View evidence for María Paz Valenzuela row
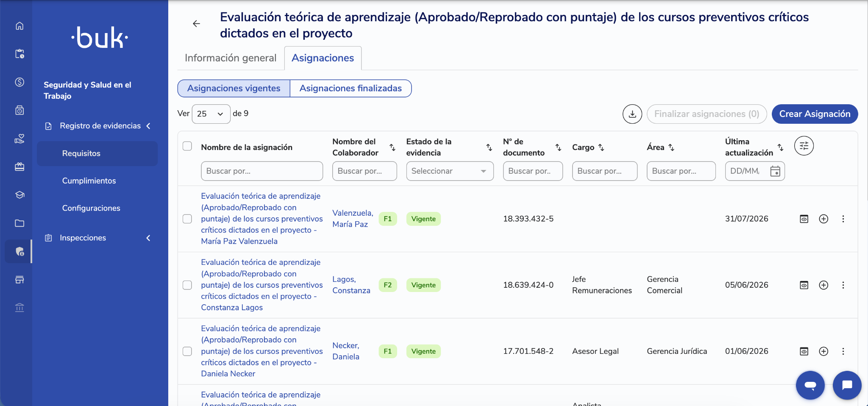This screenshot has width=868, height=406. [x=804, y=219]
